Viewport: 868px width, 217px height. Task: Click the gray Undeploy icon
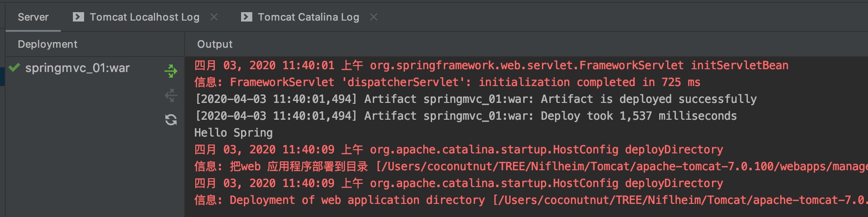171,95
